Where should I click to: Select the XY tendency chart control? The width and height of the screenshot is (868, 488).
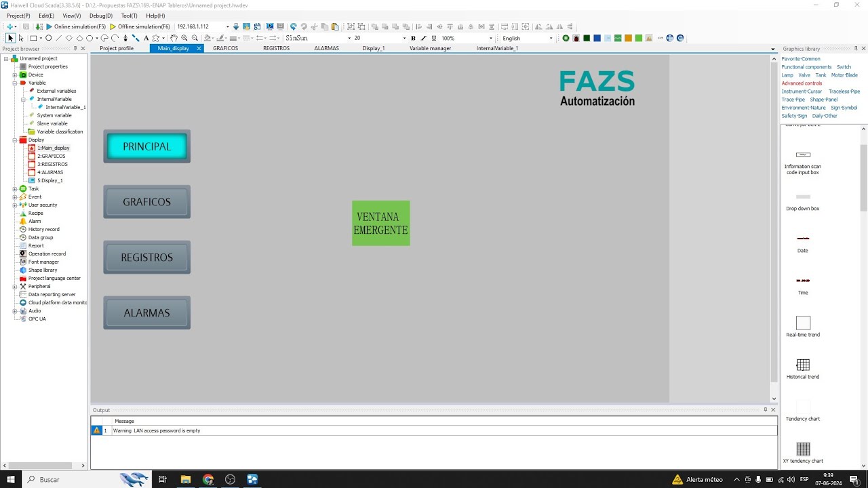(x=803, y=453)
